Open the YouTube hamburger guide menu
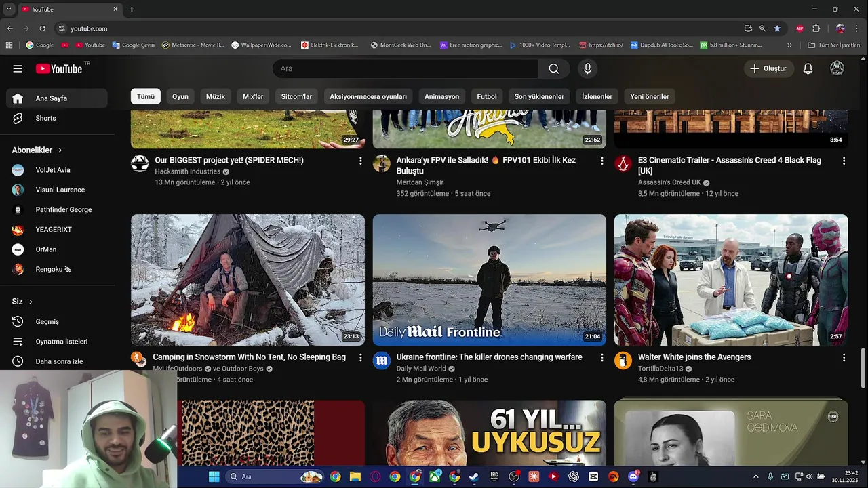The width and height of the screenshot is (868, 488). [x=18, y=68]
